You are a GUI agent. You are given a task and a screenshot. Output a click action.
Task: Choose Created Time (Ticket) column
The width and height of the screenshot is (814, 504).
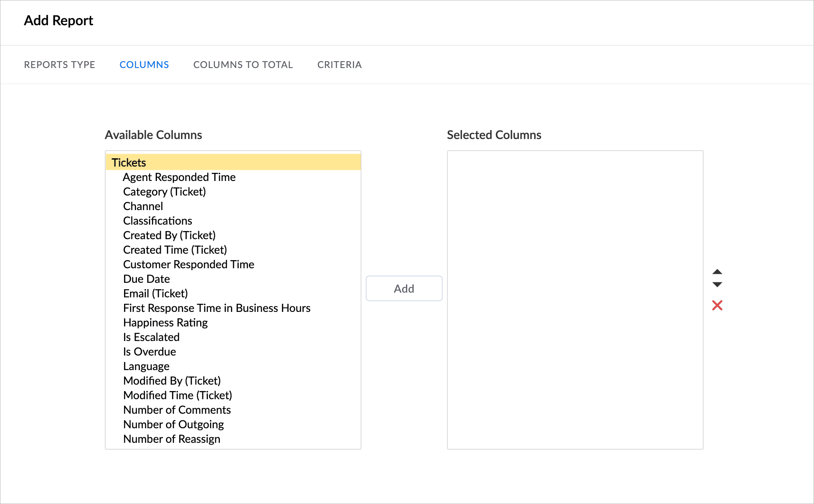pyautogui.click(x=175, y=250)
